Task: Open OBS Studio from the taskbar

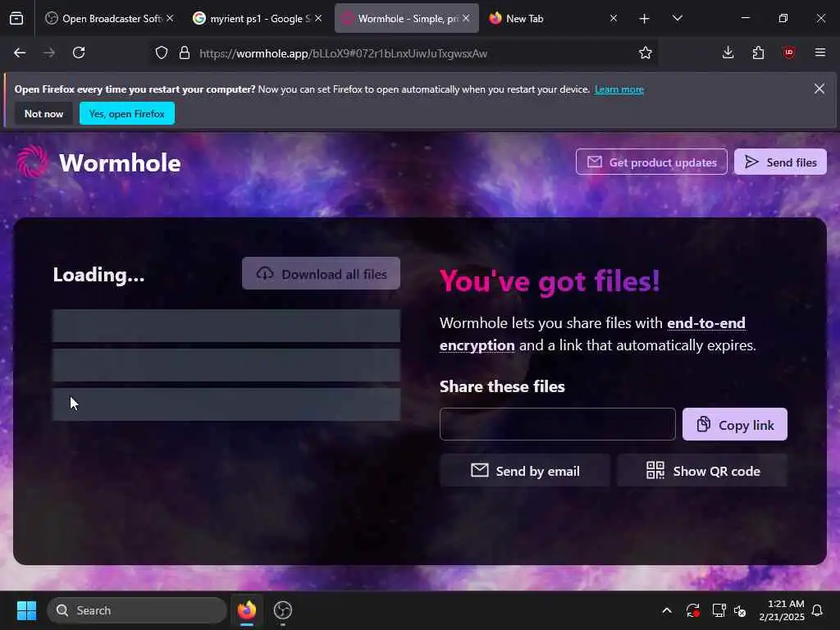Action: tap(283, 610)
